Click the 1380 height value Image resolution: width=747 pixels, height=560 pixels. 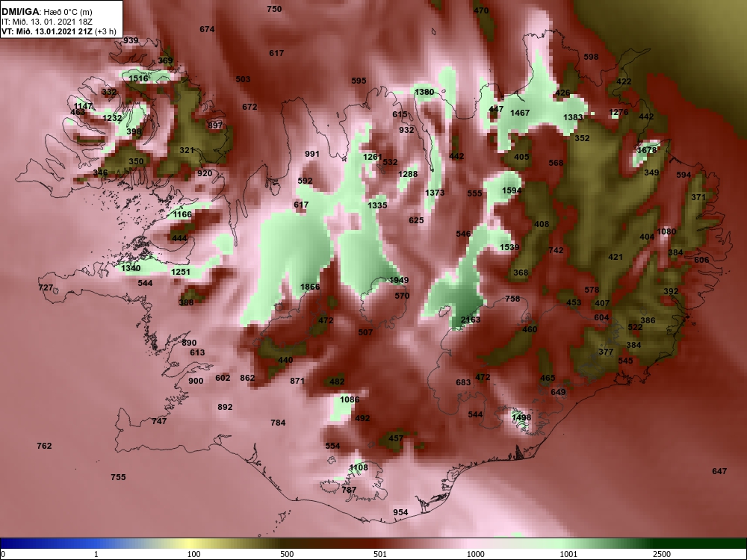coord(424,92)
